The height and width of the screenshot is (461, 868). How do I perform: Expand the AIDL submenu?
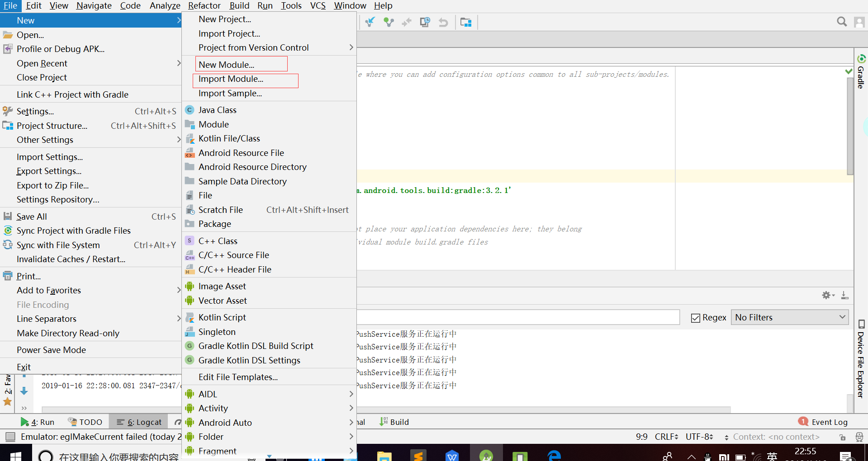(x=269, y=394)
